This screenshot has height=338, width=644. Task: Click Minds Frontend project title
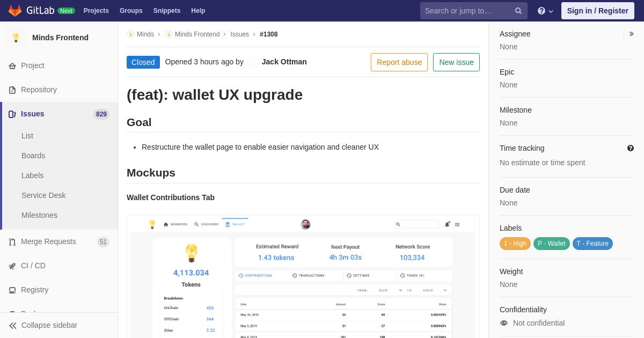(x=60, y=38)
